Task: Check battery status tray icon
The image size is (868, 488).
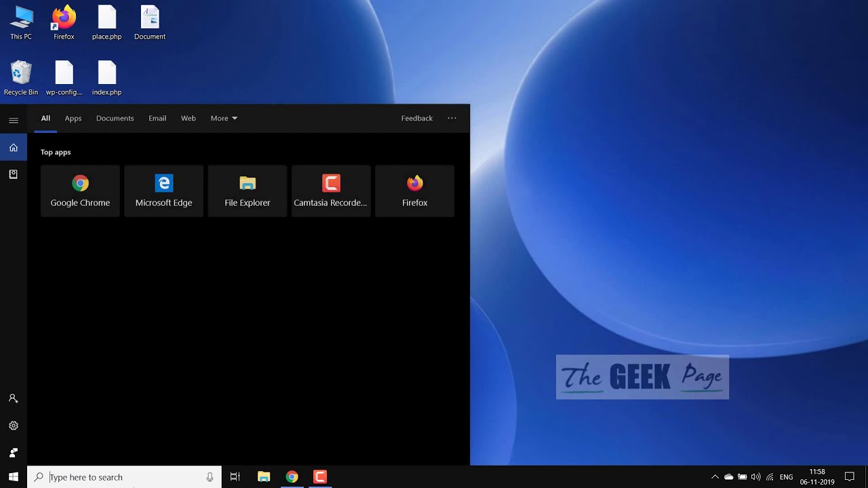Action: 743,477
